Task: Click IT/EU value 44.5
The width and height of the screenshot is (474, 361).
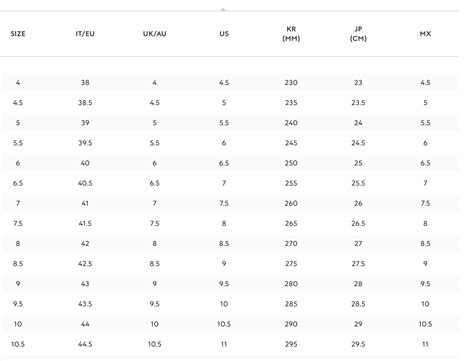Action: click(85, 344)
